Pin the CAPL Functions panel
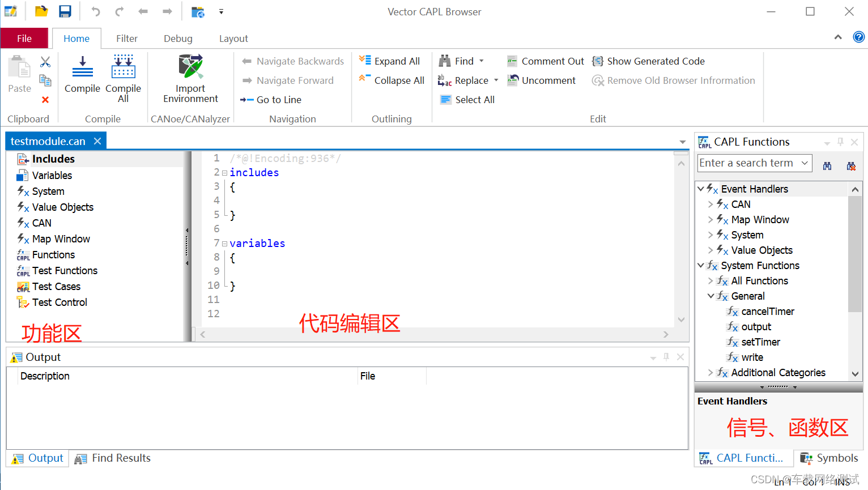868x490 pixels. pos(839,142)
